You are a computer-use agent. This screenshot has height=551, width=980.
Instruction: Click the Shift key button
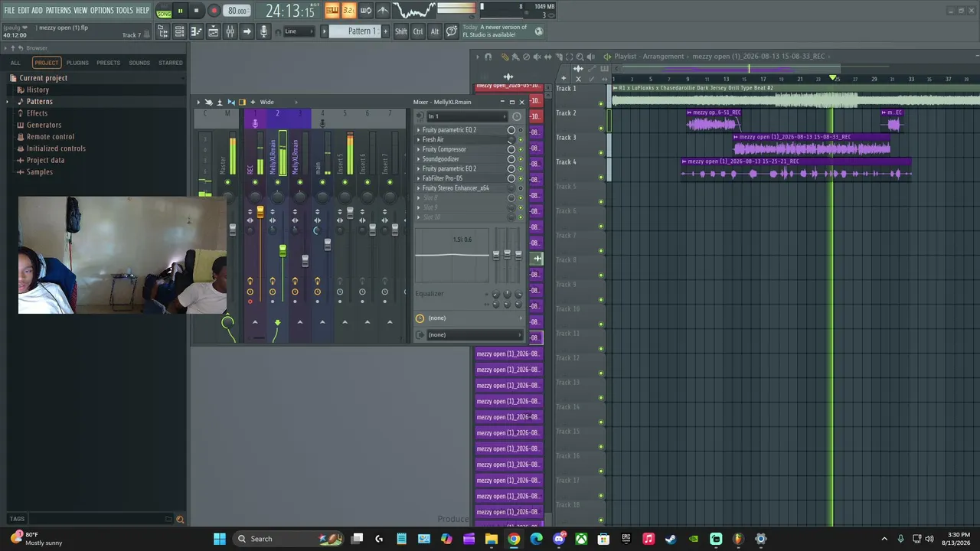pos(401,31)
